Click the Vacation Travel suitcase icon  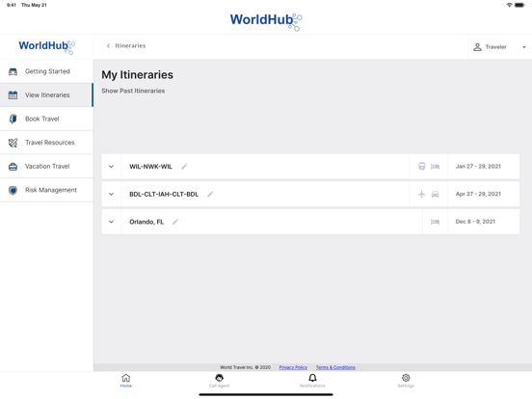[13, 167]
